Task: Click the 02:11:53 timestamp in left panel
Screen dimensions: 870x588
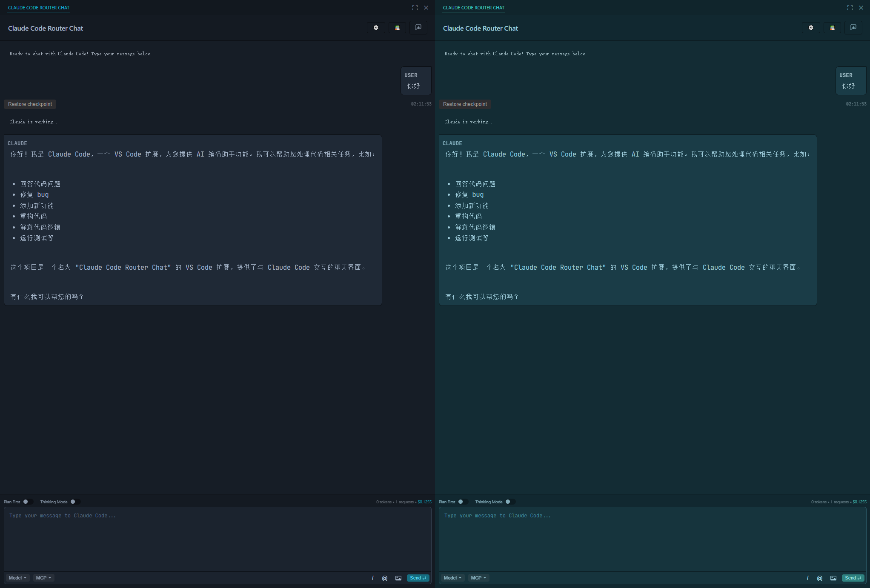Action: [x=421, y=104]
